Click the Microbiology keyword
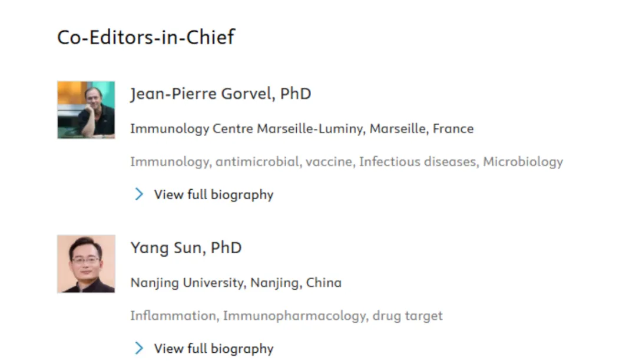The image size is (636, 364). click(523, 162)
